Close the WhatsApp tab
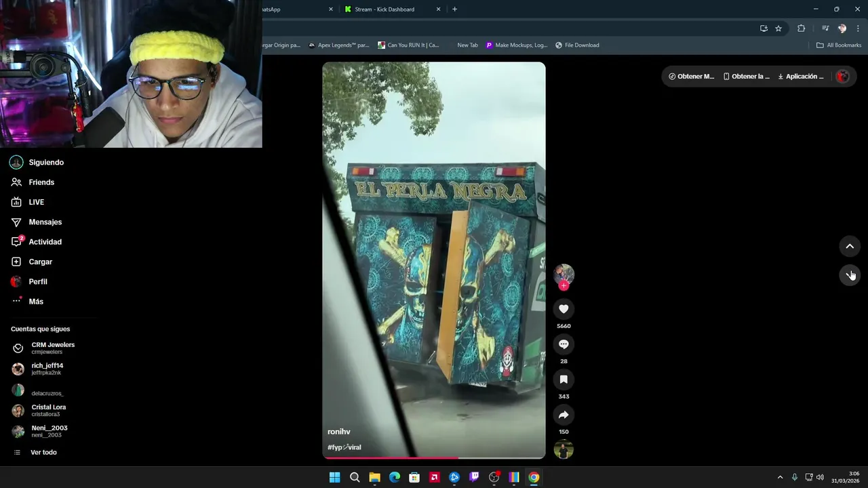Image resolution: width=868 pixels, height=488 pixels. pyautogui.click(x=331, y=9)
